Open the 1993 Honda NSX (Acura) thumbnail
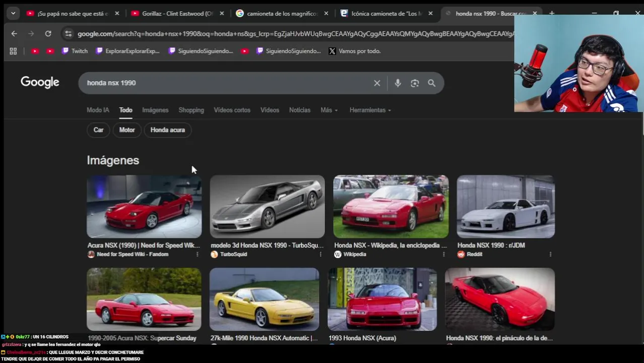This screenshot has height=363, width=644. pyautogui.click(x=382, y=299)
